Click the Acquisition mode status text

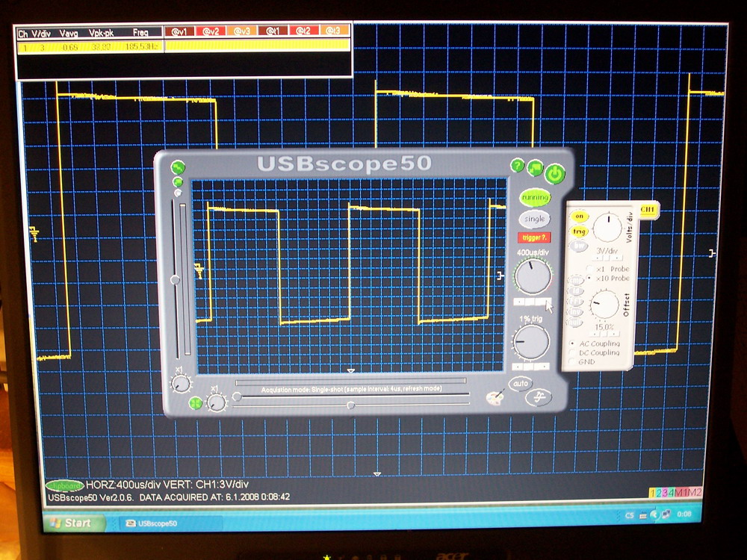point(351,389)
